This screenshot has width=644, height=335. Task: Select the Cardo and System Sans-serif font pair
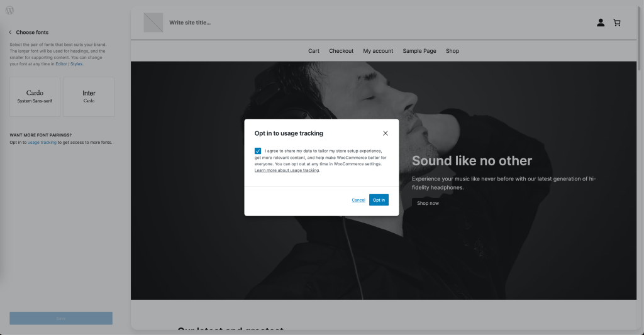tap(35, 96)
